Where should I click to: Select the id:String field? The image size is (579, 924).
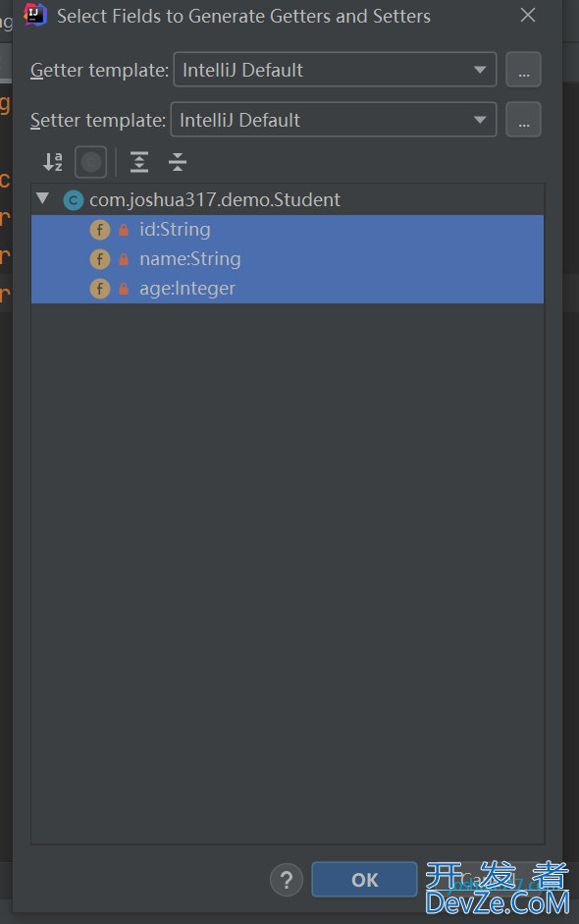tap(288, 230)
